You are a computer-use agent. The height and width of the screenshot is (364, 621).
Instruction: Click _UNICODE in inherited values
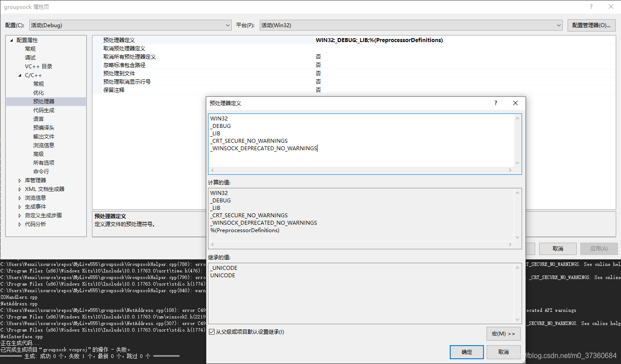tap(224, 268)
